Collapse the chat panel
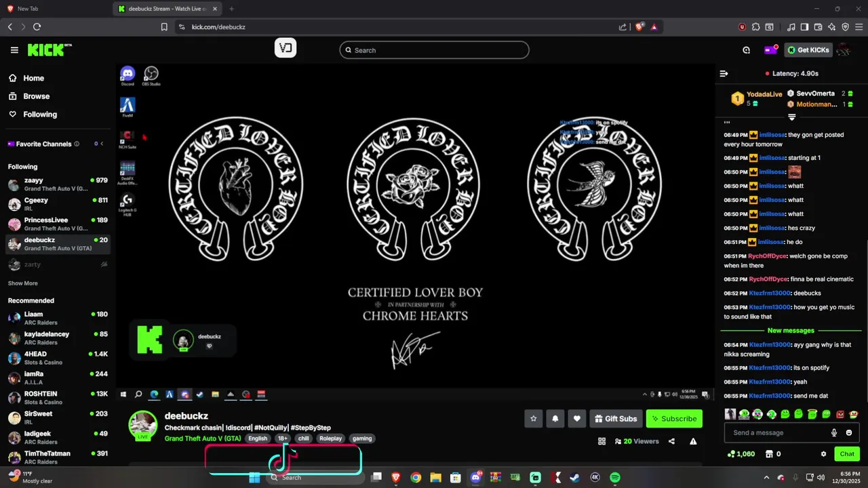The width and height of the screenshot is (868, 488). [x=724, y=73]
